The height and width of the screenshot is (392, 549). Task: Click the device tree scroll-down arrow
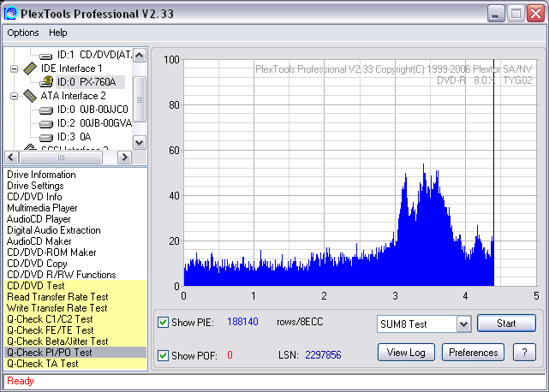point(140,143)
